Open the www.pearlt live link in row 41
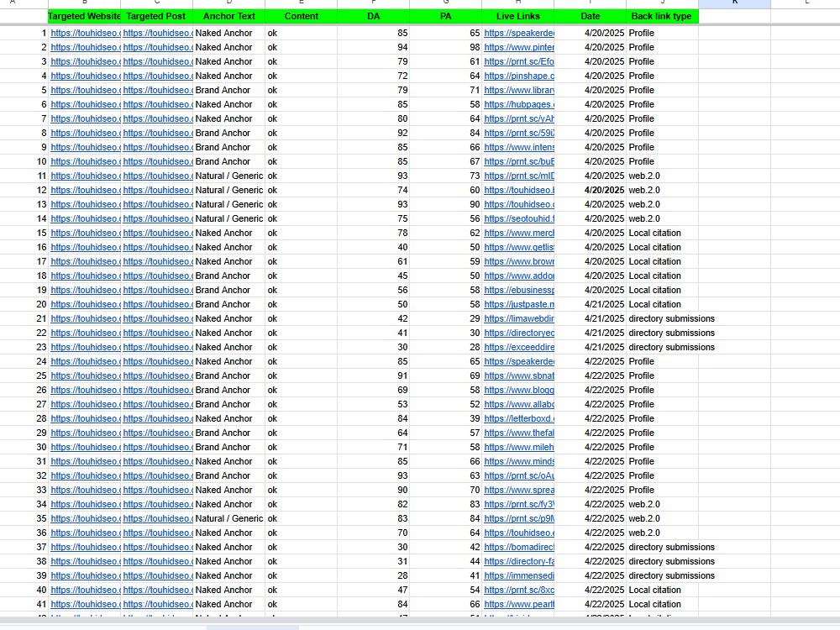Image resolution: width=840 pixels, height=630 pixels. coord(519,604)
